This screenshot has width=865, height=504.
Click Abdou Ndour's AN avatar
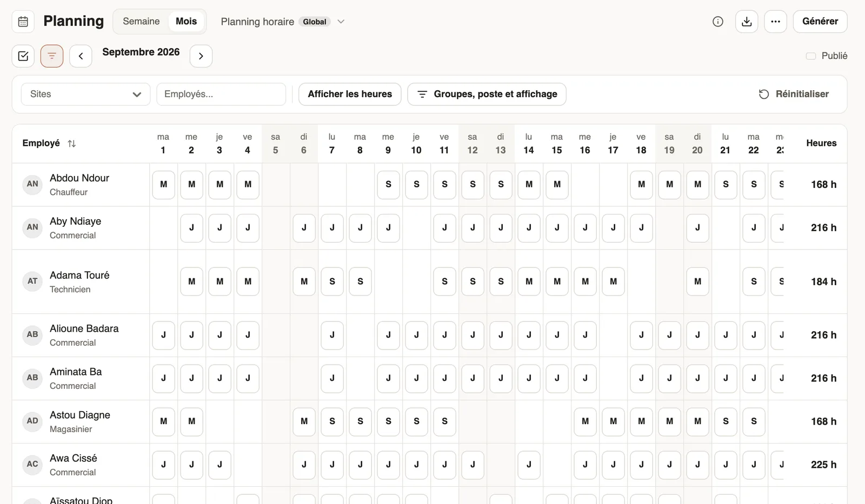[x=32, y=184]
